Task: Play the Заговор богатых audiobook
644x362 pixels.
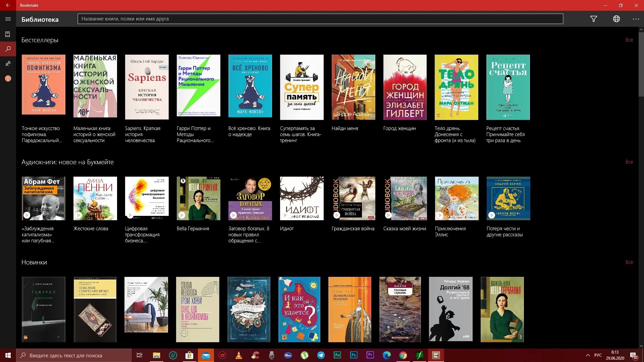Action: pyautogui.click(x=233, y=215)
